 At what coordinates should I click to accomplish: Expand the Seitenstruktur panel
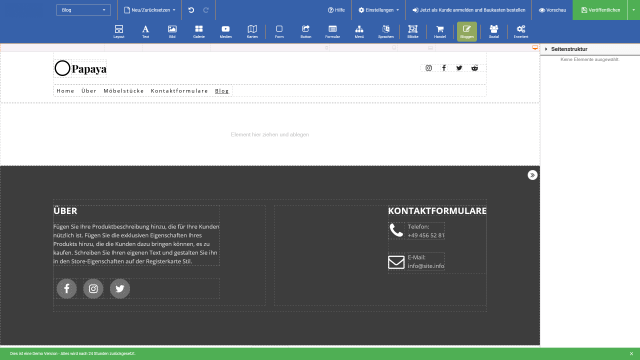pos(546,49)
